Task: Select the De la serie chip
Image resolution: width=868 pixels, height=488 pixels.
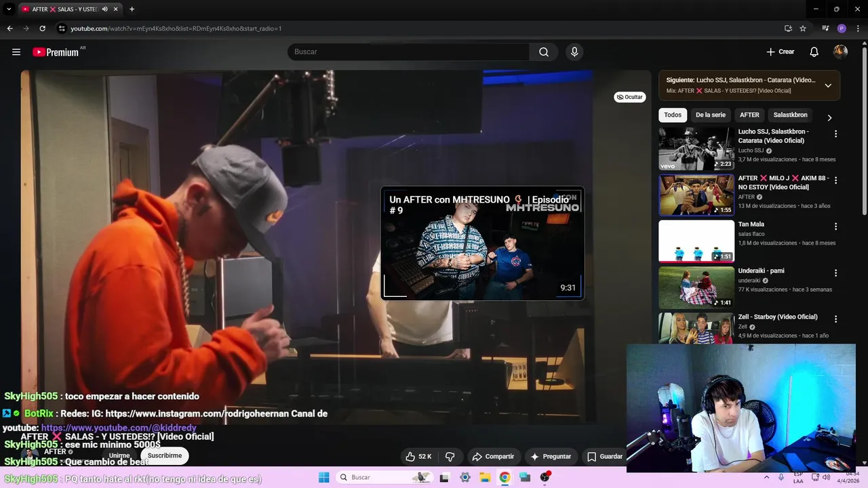Action: [x=711, y=115]
